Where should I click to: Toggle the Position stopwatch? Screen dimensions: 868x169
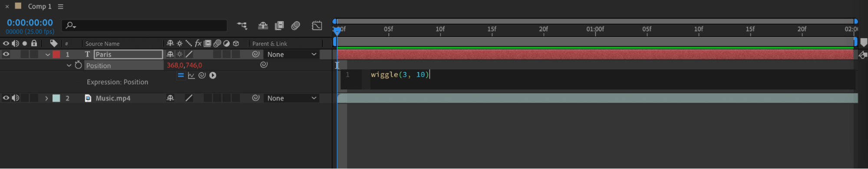[x=78, y=65]
